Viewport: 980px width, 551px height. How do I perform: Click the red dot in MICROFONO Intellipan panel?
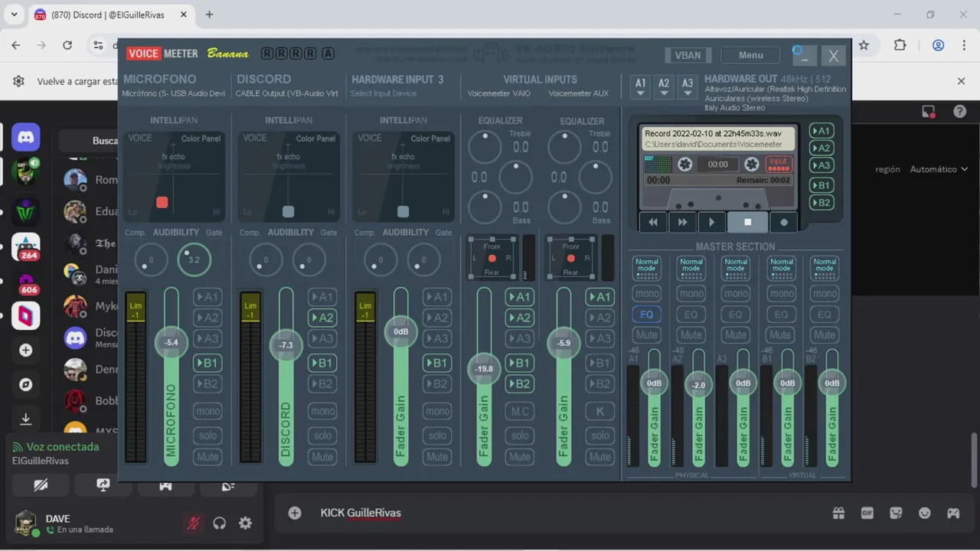[162, 202]
